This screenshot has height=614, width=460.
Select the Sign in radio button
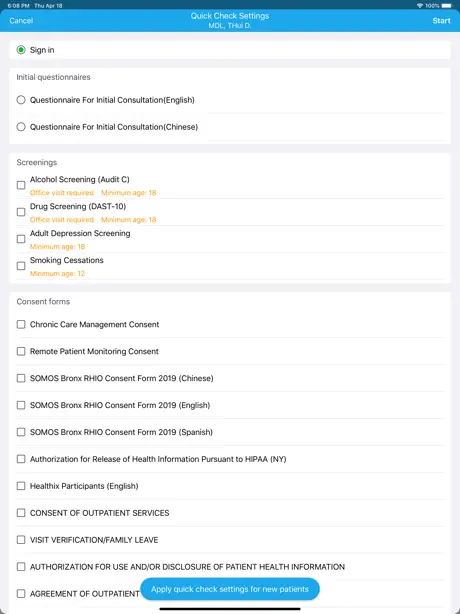coord(21,50)
